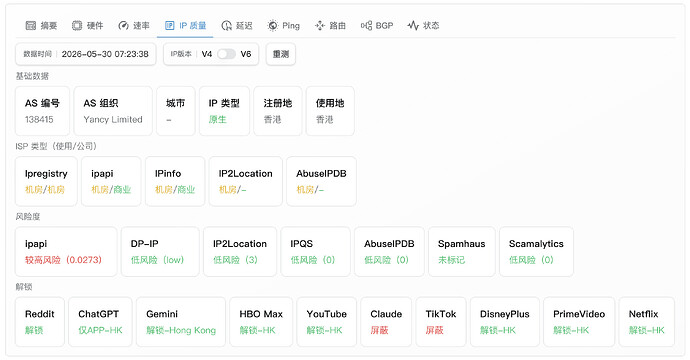Select the AS 编号 138415 card

click(42, 111)
